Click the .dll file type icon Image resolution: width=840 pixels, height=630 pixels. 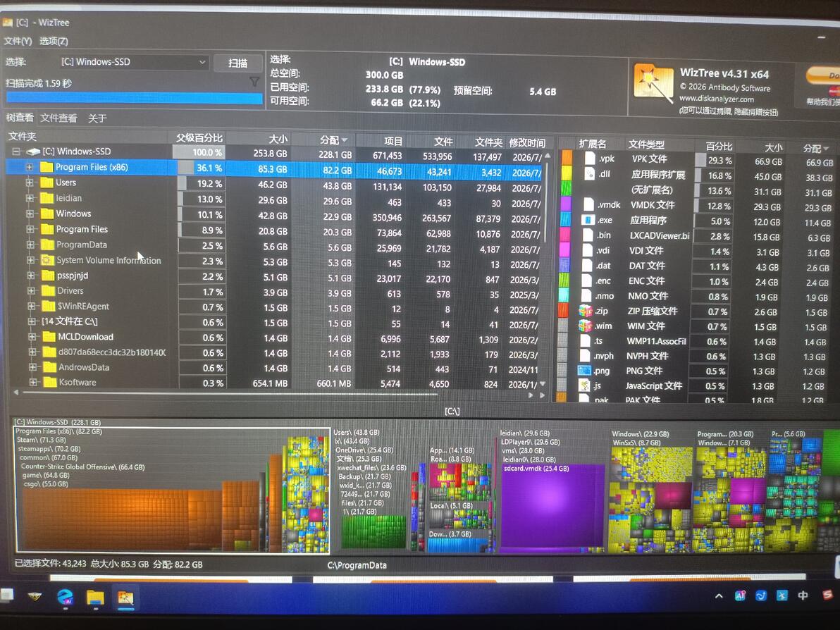tap(590, 173)
